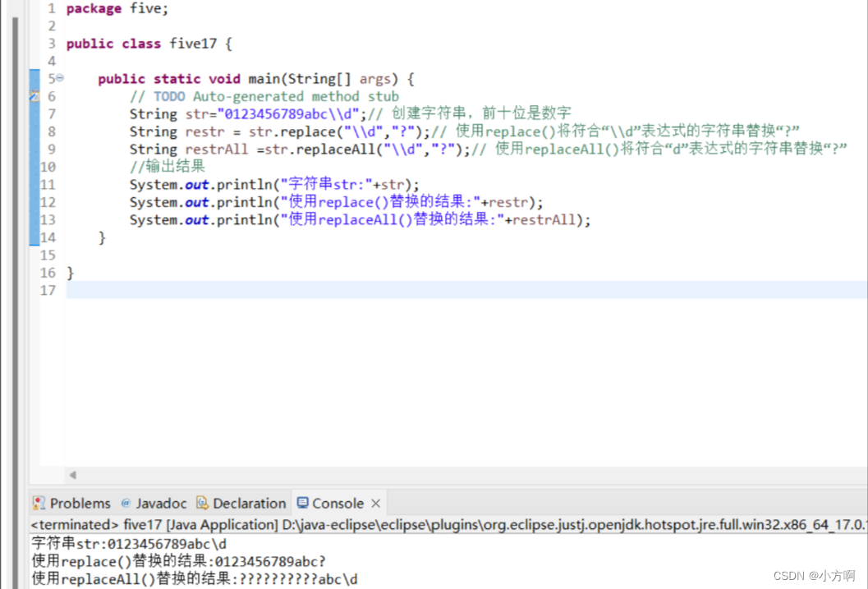This screenshot has width=868, height=589.
Task: Close the Console view with its X
Action: coord(376,504)
